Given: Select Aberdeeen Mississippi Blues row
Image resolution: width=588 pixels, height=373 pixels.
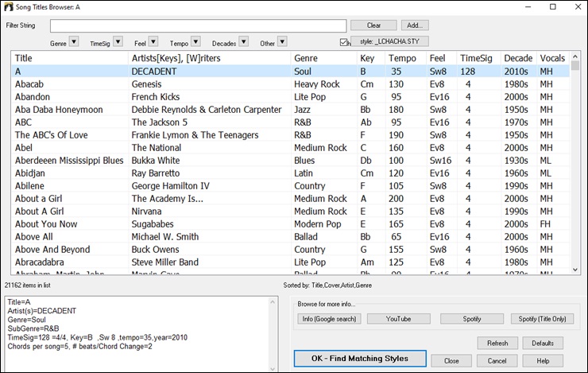Looking at the screenshot, I should pos(291,161).
